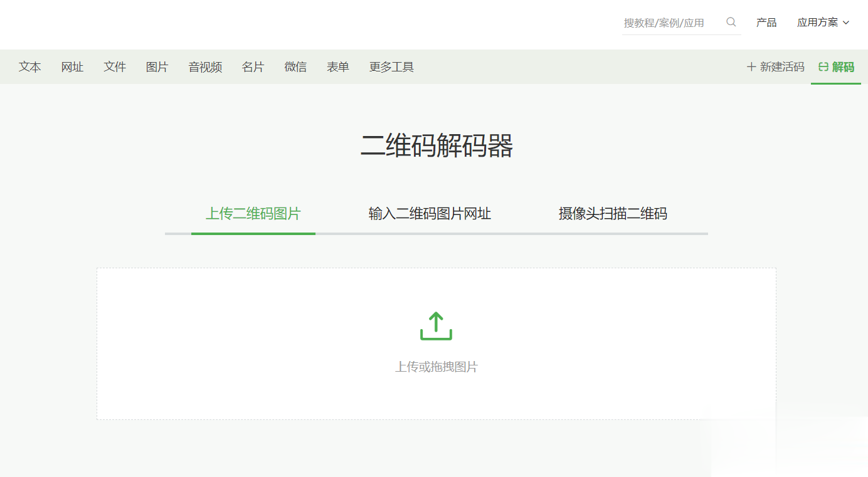Open the 微信 QR code tool
The image size is (868, 477).
295,66
